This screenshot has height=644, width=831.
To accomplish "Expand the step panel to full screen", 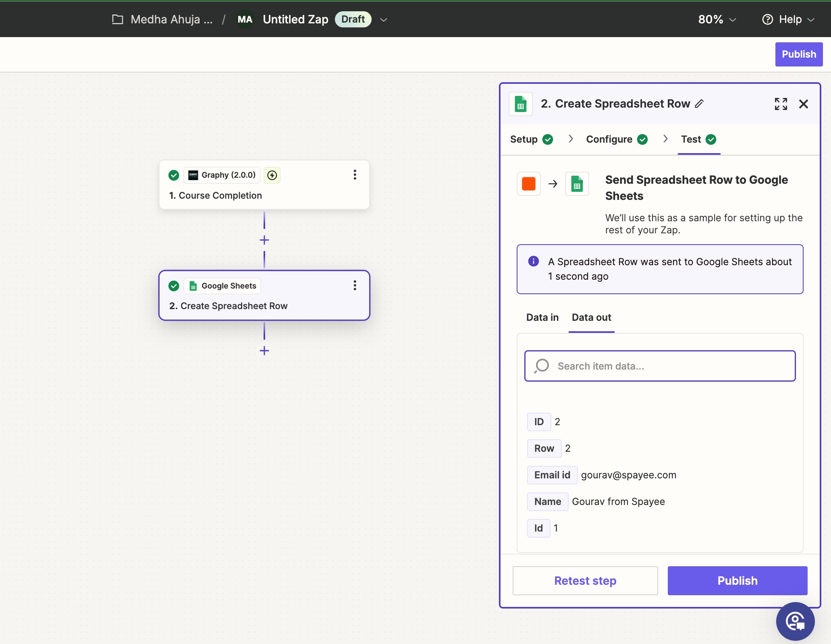I will pos(781,104).
